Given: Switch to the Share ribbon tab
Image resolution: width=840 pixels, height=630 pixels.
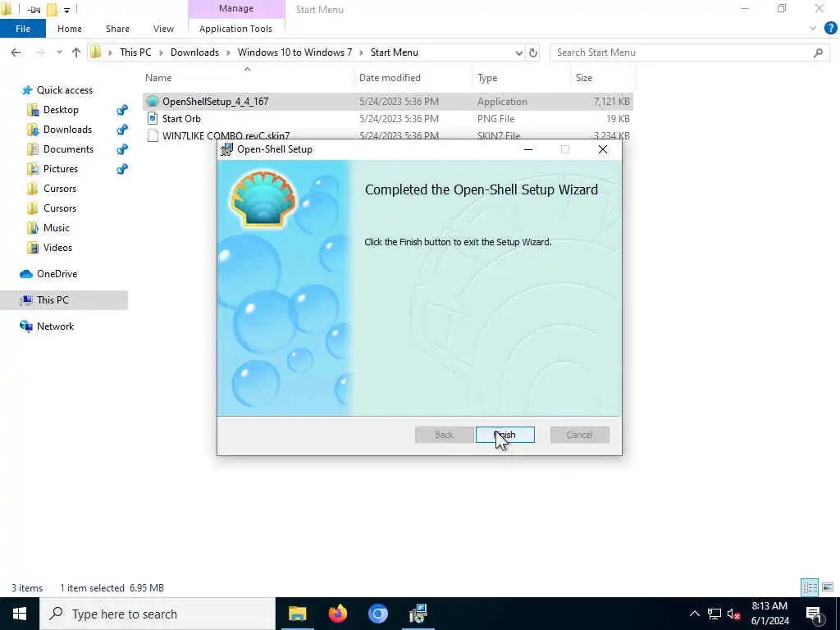Looking at the screenshot, I should pyautogui.click(x=117, y=29).
